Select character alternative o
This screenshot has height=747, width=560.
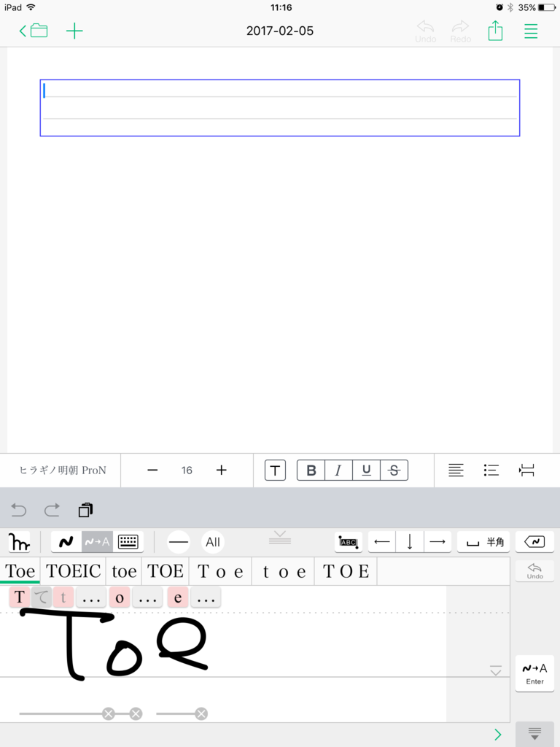120,597
